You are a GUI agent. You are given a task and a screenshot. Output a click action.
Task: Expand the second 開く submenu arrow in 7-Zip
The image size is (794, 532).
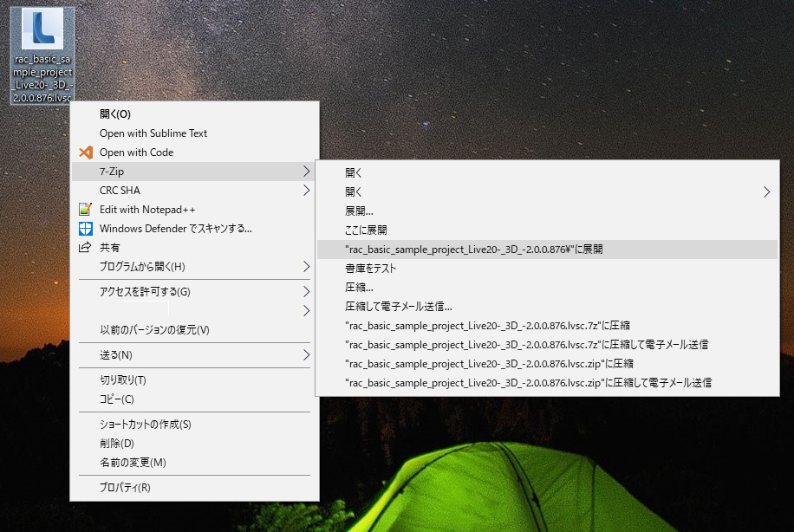[x=766, y=191]
